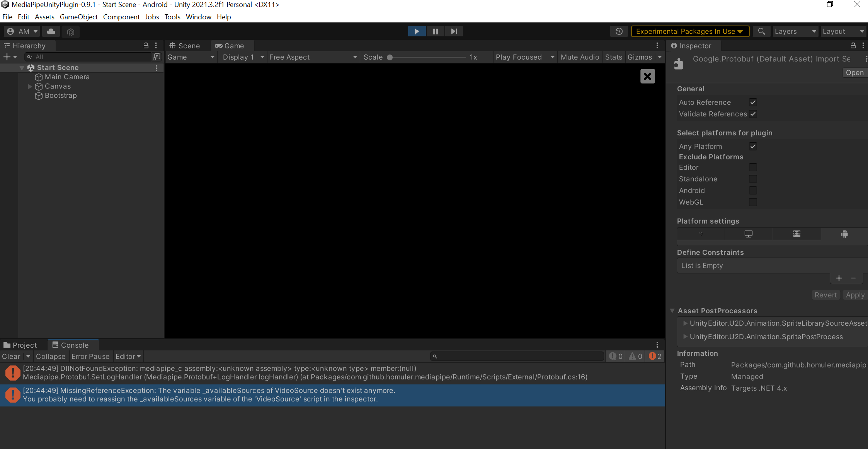The image size is (868, 449).
Task: Select the Desktop tab in Platform settings
Action: click(749, 234)
